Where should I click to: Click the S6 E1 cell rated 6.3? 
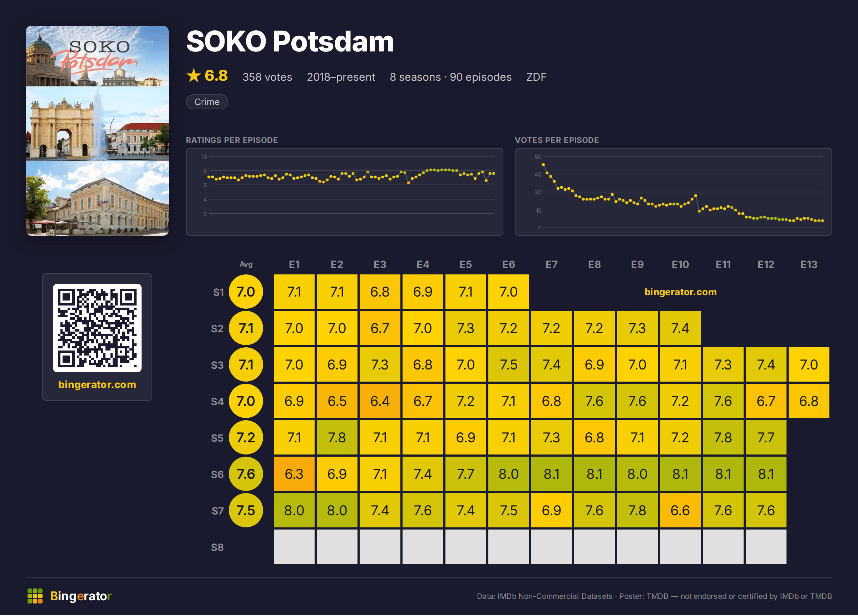click(294, 474)
